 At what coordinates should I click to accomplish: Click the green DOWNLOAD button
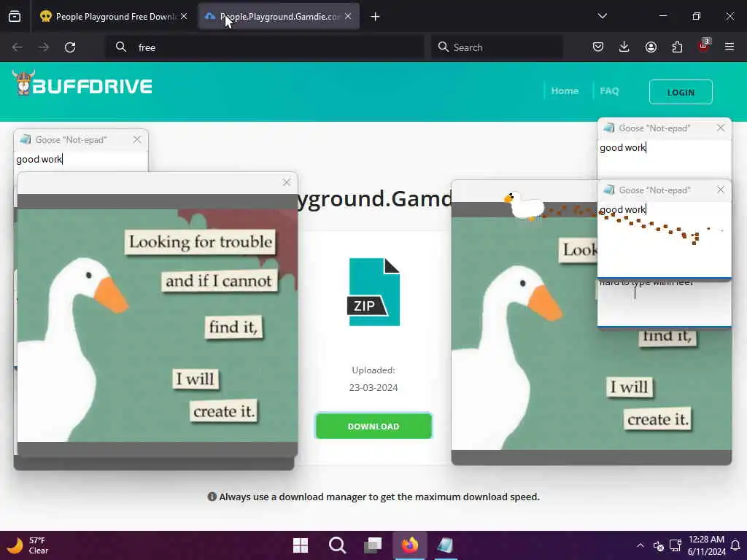point(373,426)
